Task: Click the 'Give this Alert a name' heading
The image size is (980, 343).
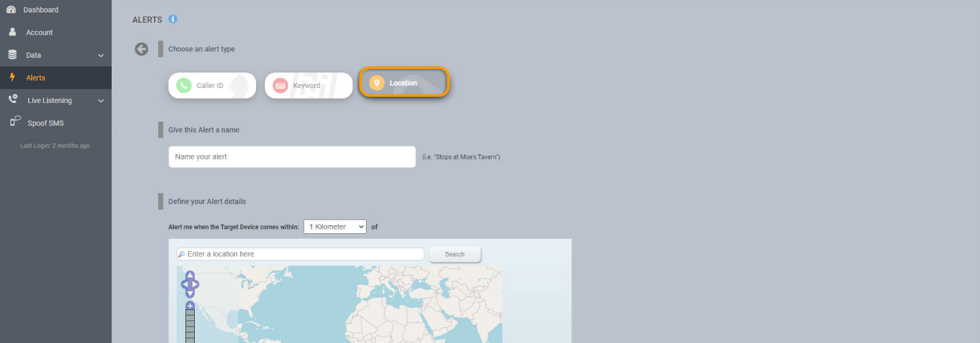Action: point(203,130)
